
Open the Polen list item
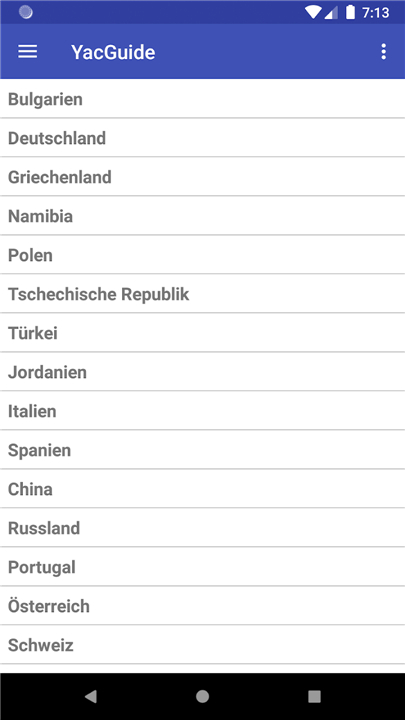tap(202, 255)
